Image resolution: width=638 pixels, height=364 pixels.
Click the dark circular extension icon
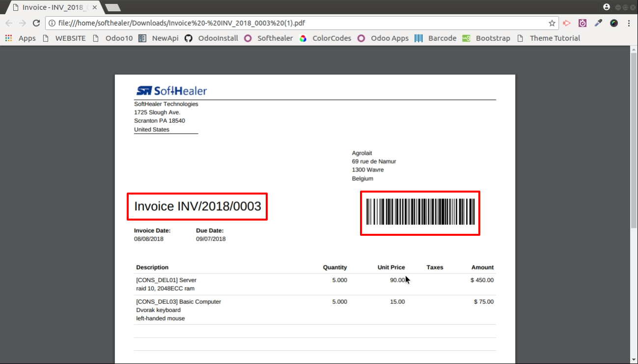point(614,23)
